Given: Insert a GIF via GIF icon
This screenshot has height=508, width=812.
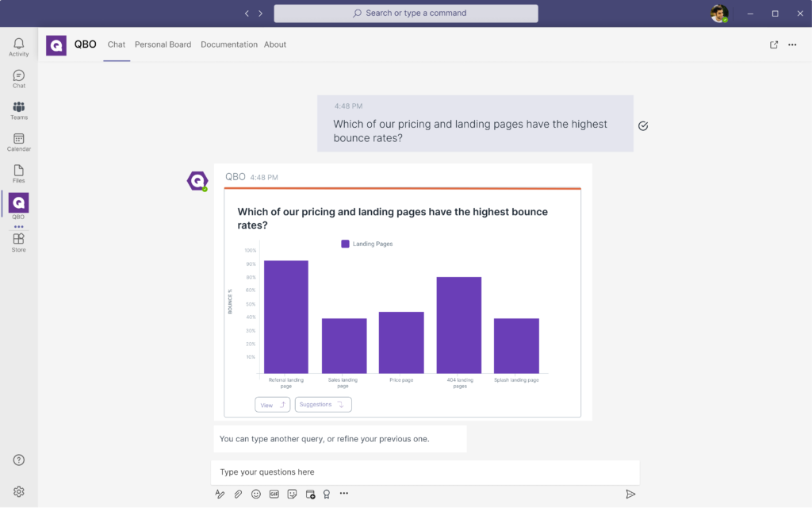Looking at the screenshot, I should point(274,494).
